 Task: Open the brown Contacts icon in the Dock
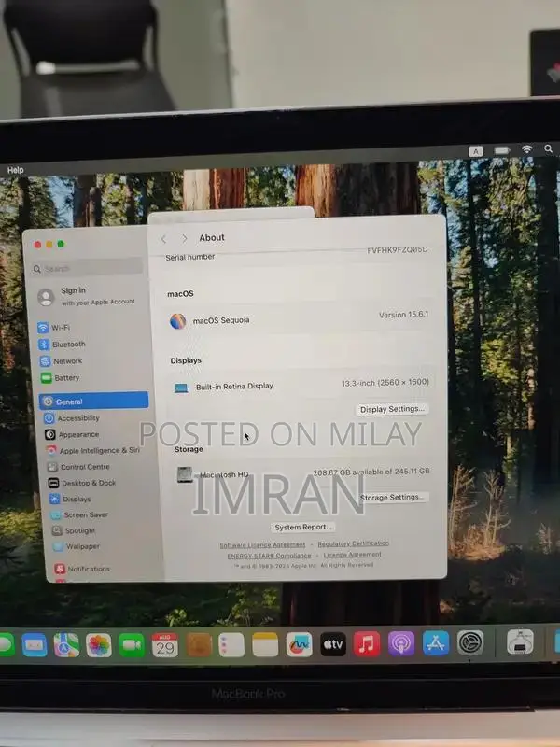pyautogui.click(x=199, y=645)
